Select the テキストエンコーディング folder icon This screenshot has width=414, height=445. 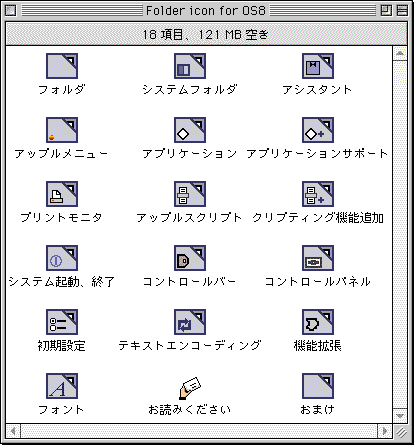click(190, 322)
